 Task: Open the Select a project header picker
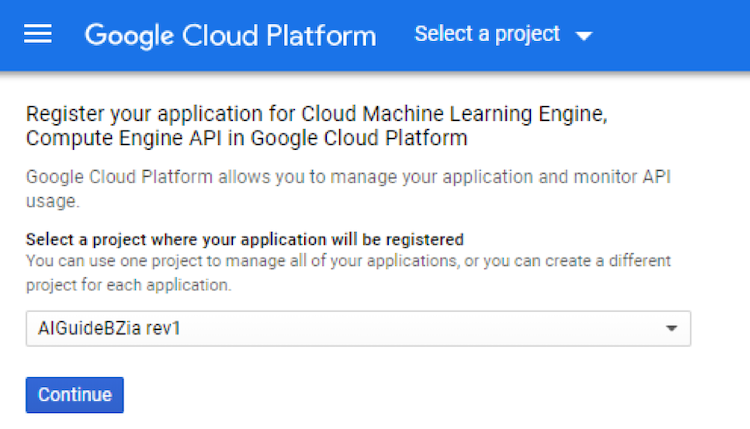tap(502, 35)
